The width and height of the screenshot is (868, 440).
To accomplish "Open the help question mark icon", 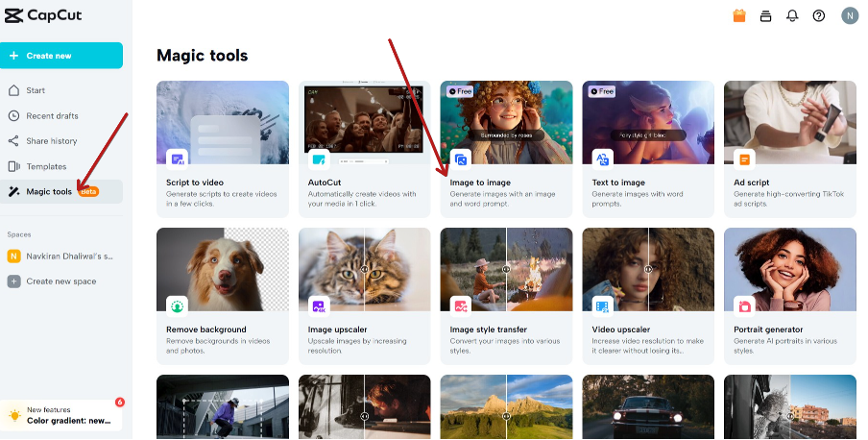I will point(819,15).
